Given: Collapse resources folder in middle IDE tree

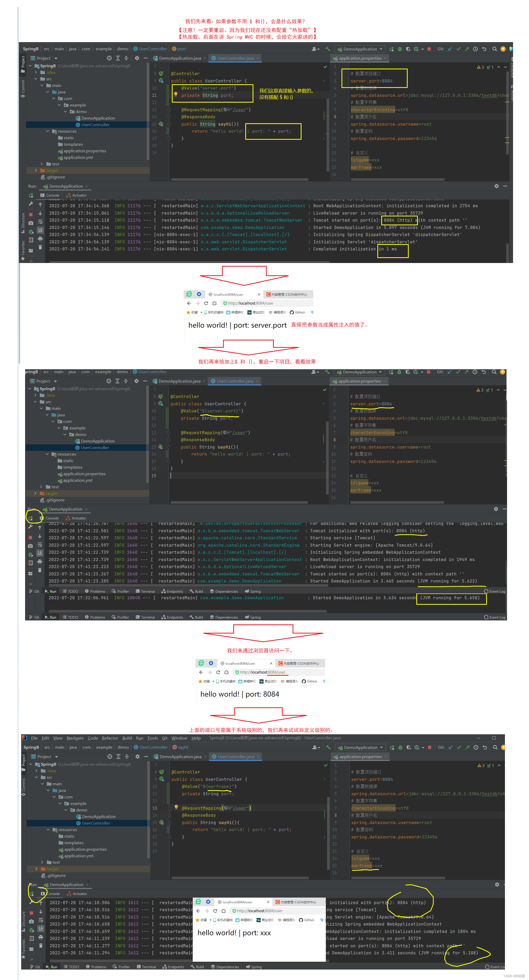Looking at the screenshot, I should (x=47, y=454).
